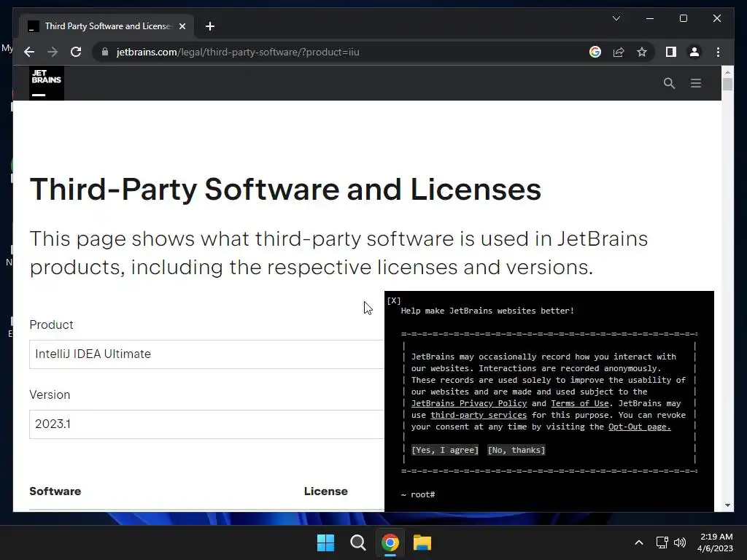Maximize the Chrome window

point(683,18)
